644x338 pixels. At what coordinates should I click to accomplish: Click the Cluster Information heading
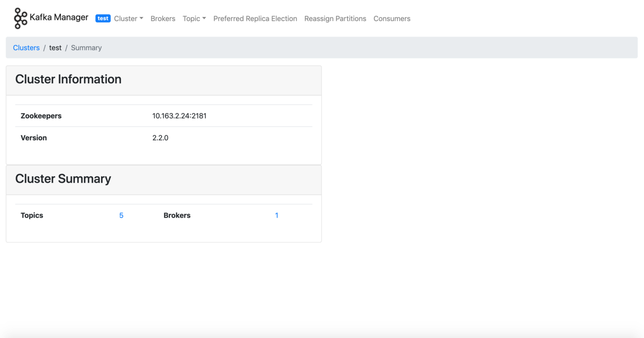click(x=68, y=79)
